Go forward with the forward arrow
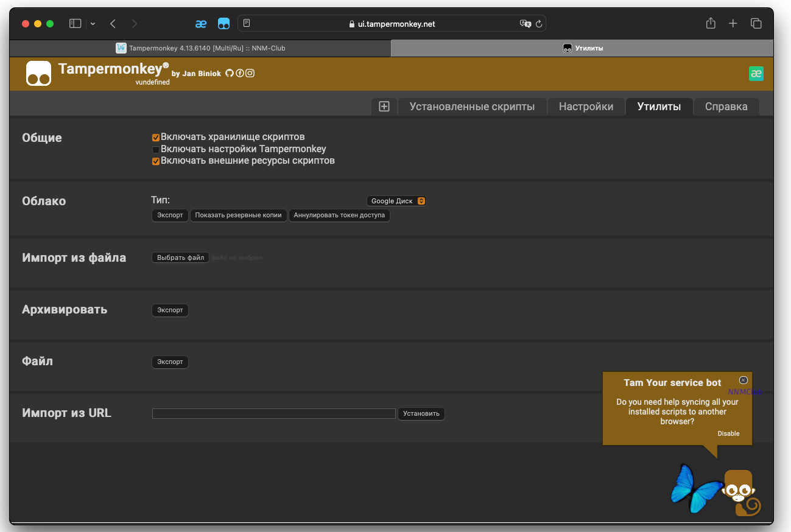The height and width of the screenshot is (532, 791). tap(134, 24)
